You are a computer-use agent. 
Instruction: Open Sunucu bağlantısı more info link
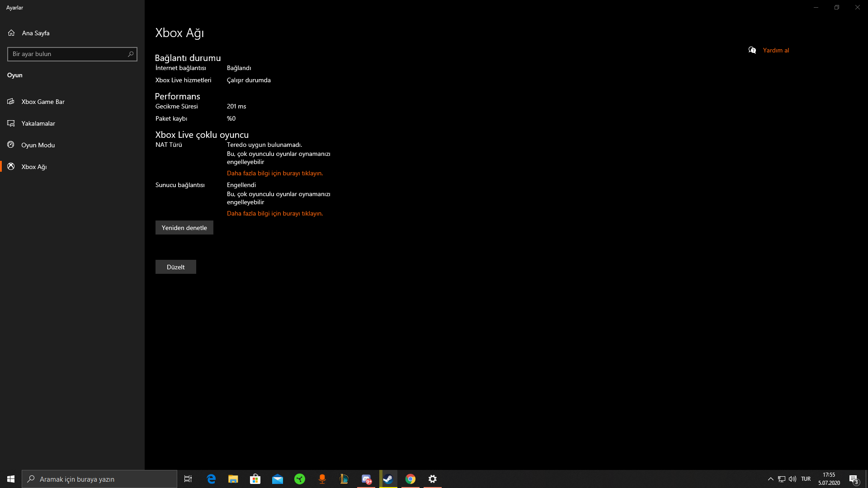(274, 214)
